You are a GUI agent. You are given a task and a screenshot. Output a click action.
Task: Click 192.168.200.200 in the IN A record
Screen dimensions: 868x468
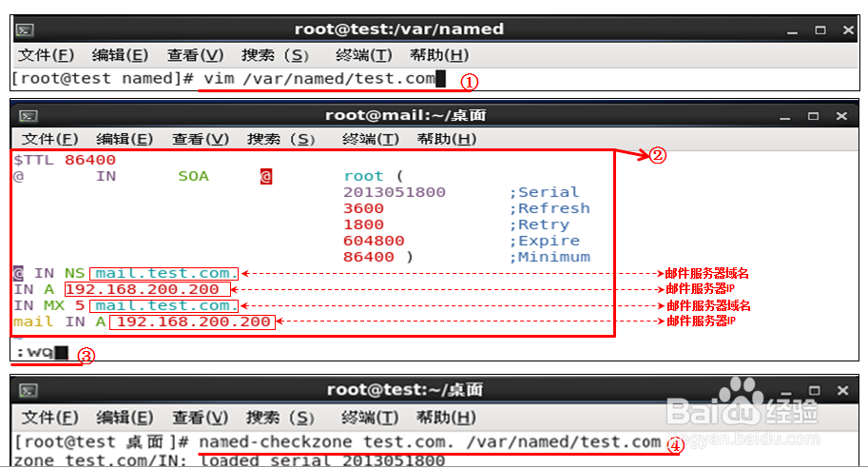147,289
